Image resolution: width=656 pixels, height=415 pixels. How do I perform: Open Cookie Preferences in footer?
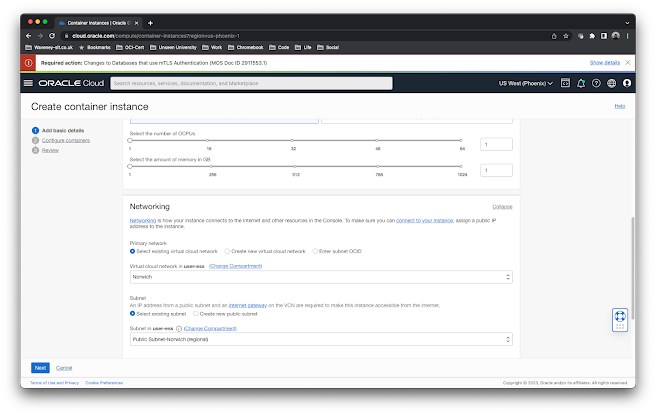[104, 383]
